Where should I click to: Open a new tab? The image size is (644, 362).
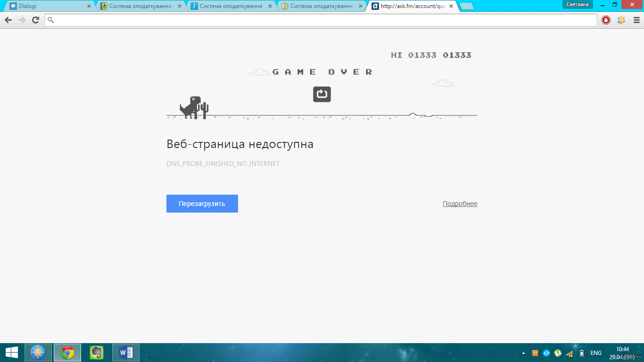tap(467, 6)
